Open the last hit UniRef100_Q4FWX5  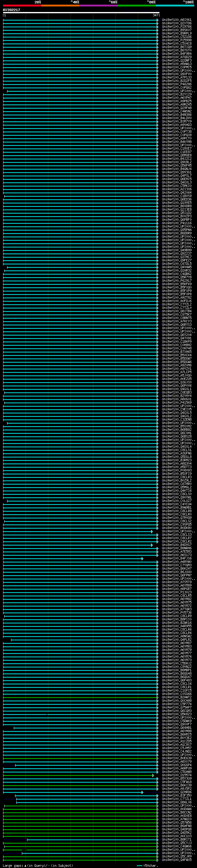pyautogui.click(x=176, y=860)
